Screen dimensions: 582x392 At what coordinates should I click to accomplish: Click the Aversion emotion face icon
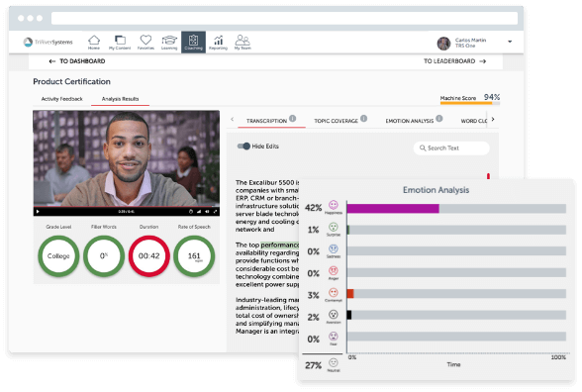coord(334,315)
